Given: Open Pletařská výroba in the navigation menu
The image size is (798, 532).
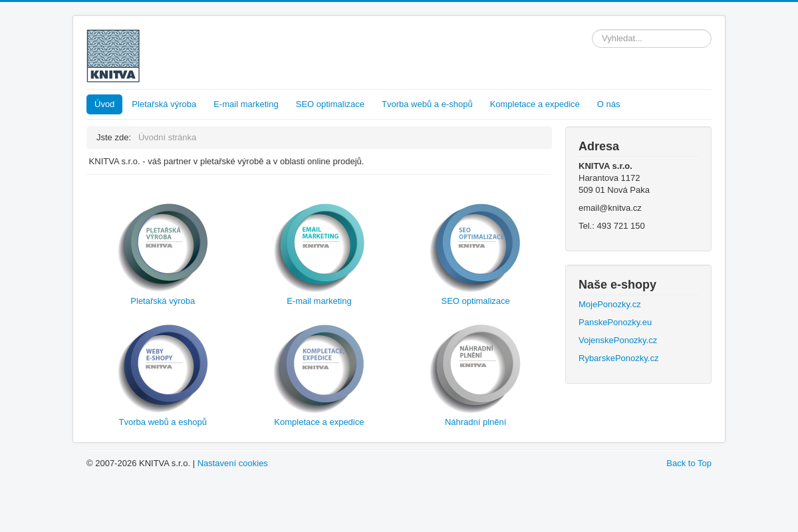Looking at the screenshot, I should (x=164, y=104).
